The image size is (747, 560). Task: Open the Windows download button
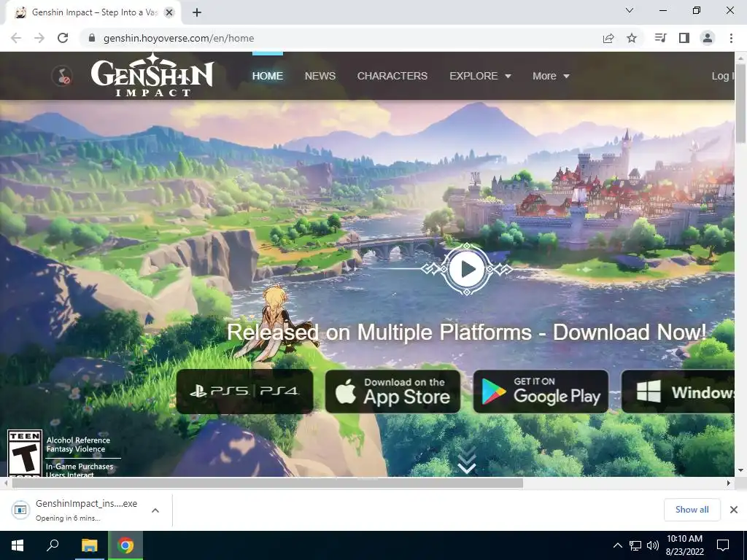678,392
